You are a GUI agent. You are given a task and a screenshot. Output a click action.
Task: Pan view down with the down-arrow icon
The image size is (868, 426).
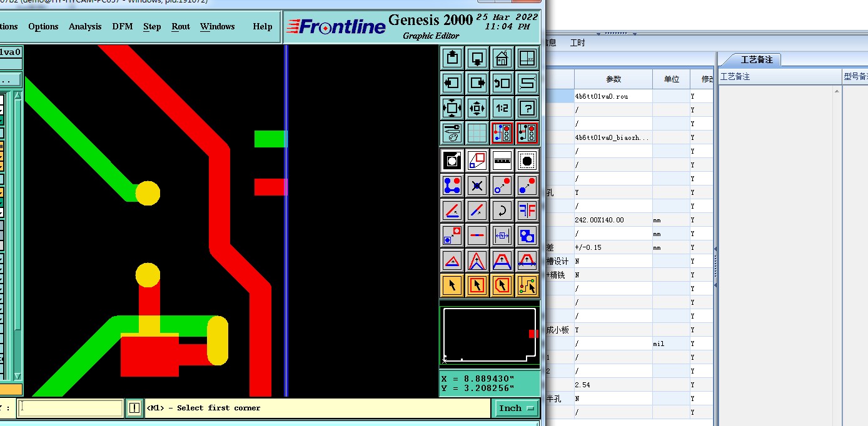coord(477,58)
